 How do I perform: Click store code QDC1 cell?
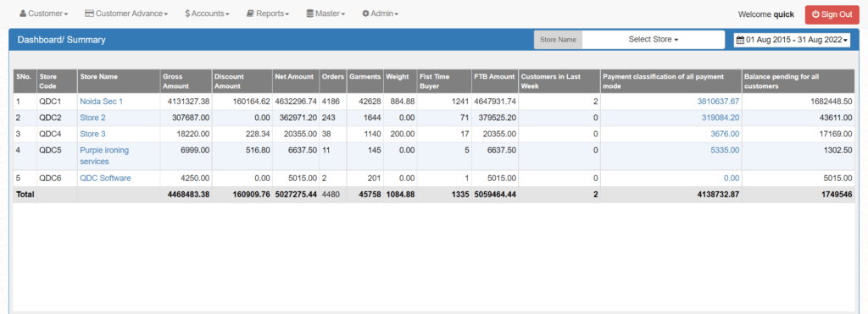57,102
